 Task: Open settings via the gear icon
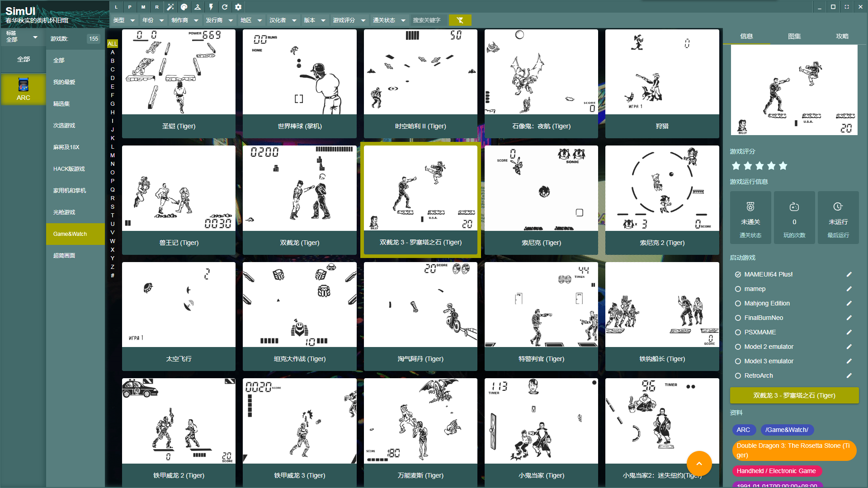pyautogui.click(x=238, y=7)
